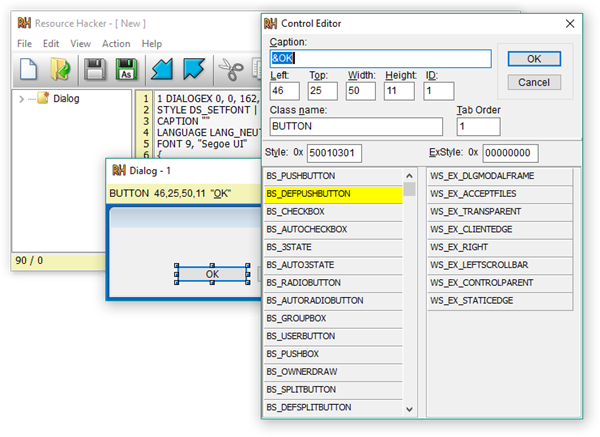Toggle BS_3STATE style
The width and height of the screenshot is (600, 437).
(333, 247)
